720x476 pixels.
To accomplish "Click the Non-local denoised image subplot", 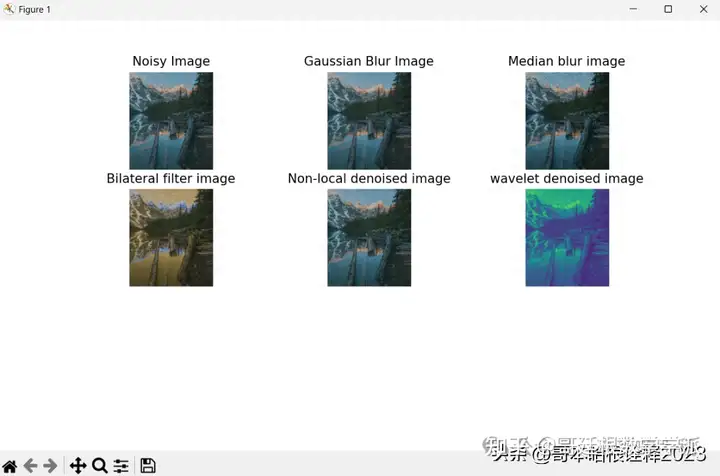I will tap(369, 238).
